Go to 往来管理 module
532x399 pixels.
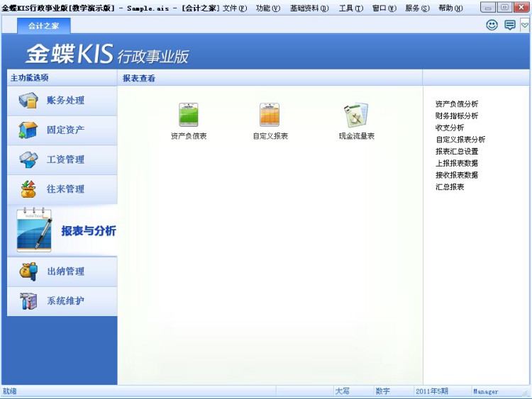[x=62, y=189]
